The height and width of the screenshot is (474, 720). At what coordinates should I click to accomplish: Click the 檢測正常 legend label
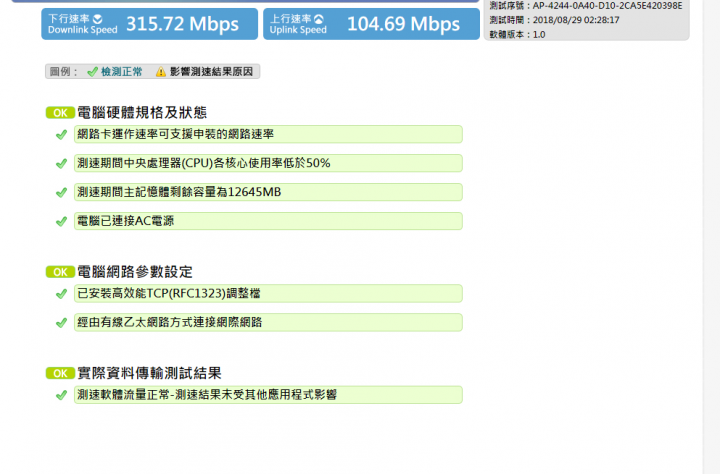point(122,72)
